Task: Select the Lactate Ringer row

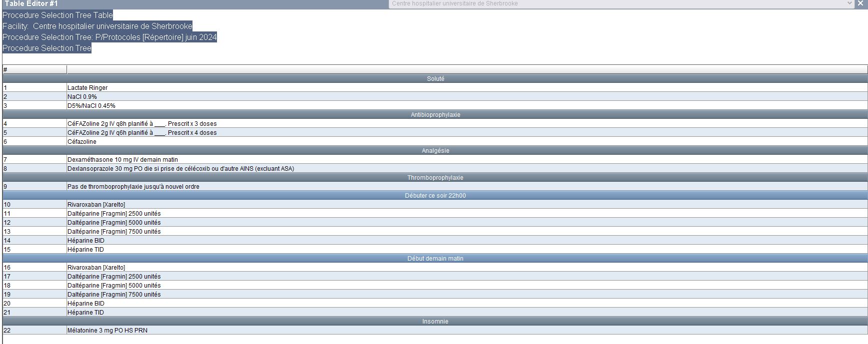Action: tap(87, 88)
